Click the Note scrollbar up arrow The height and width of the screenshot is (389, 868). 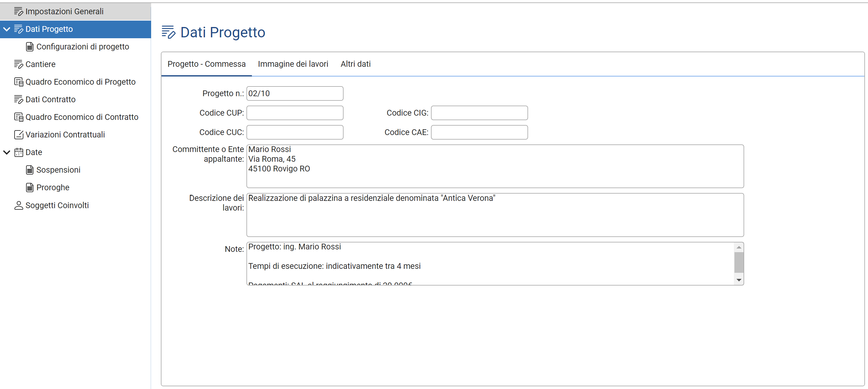[738, 248]
